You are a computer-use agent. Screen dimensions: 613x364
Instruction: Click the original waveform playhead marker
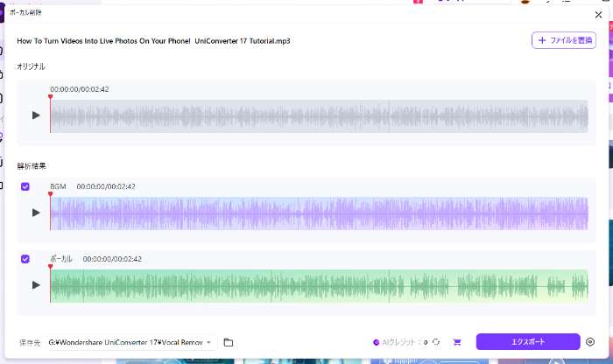51,98
